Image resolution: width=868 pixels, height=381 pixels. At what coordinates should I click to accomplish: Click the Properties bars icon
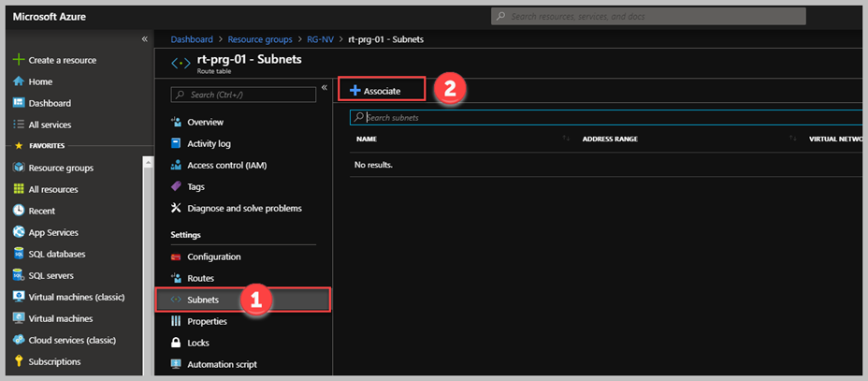tap(176, 321)
